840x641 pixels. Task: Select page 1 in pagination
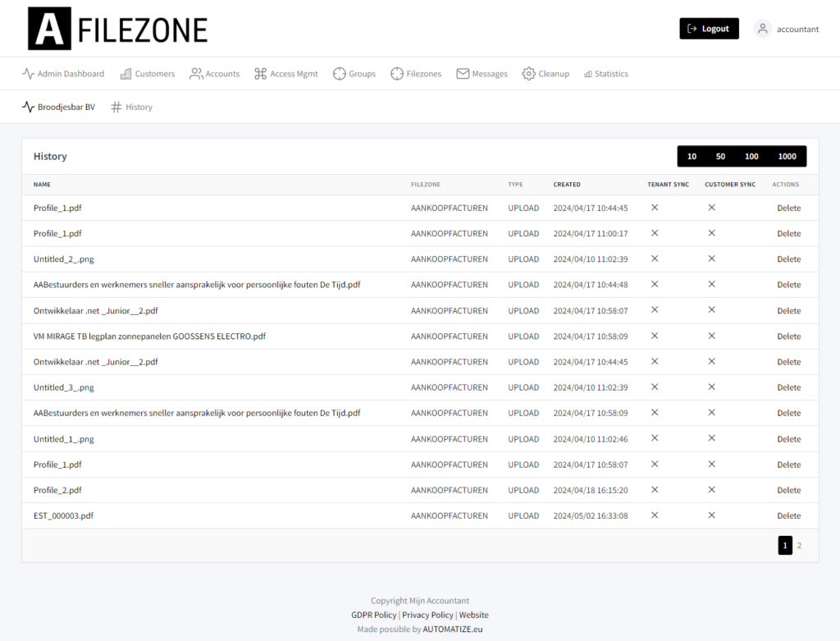point(785,546)
